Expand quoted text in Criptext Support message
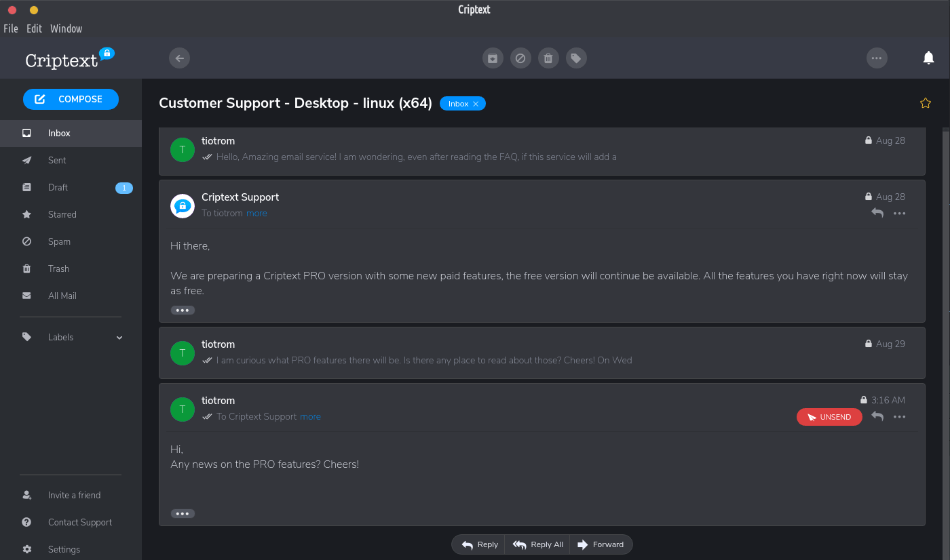Screen dimensions: 950x560 [183, 311]
